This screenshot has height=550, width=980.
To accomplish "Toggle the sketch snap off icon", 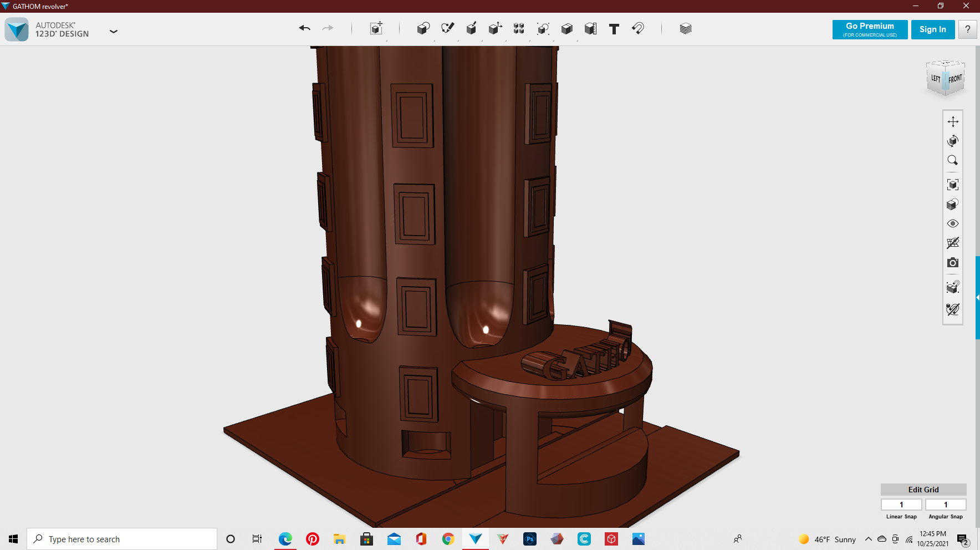I will pyautogui.click(x=953, y=309).
